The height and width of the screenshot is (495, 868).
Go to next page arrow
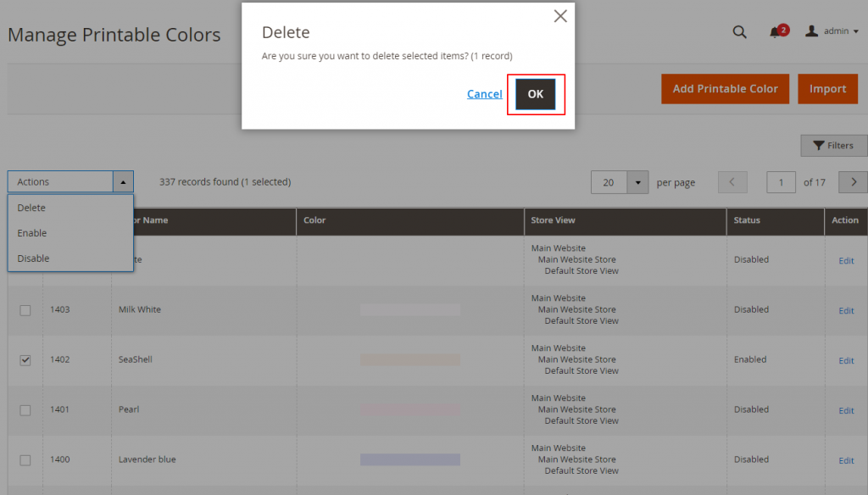tap(853, 182)
